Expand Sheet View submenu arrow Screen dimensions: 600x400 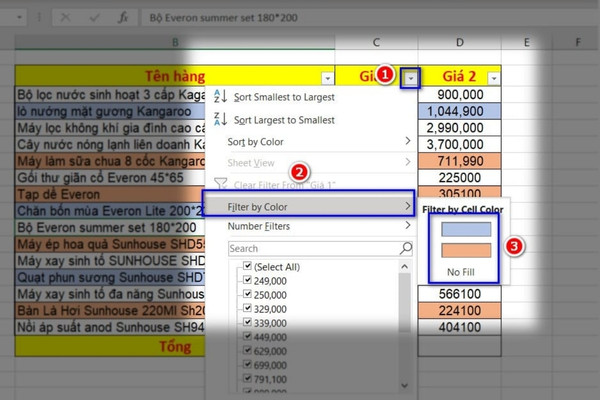click(x=408, y=162)
